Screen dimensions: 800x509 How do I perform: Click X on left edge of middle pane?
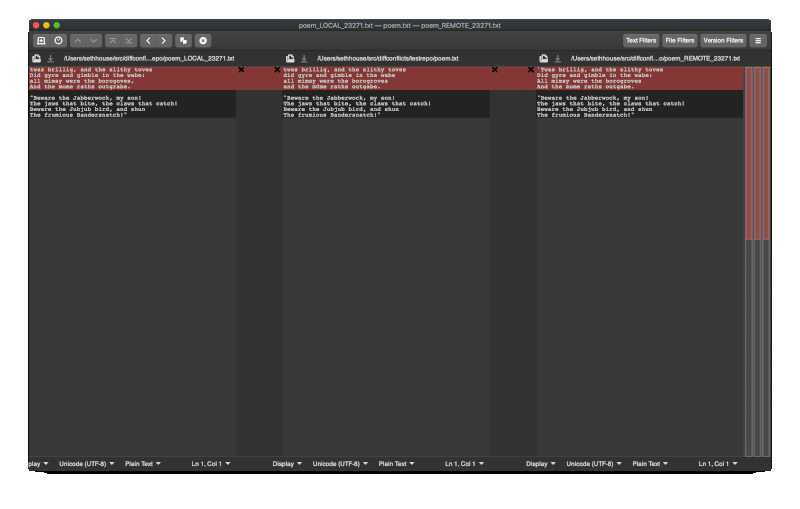277,70
